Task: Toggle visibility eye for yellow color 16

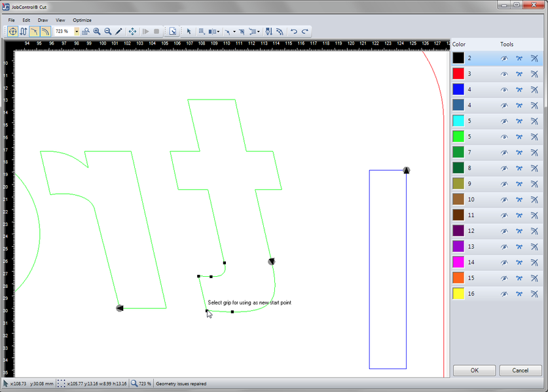Action: pos(504,294)
